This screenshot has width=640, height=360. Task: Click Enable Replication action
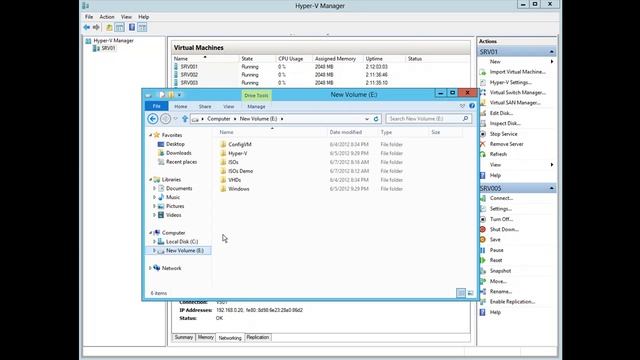512,302
